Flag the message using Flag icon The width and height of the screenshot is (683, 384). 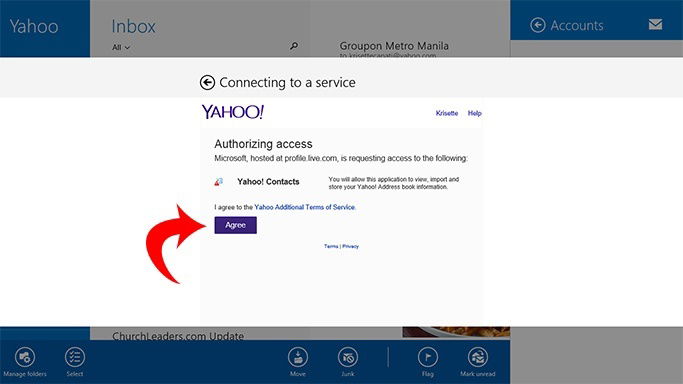pos(428,357)
